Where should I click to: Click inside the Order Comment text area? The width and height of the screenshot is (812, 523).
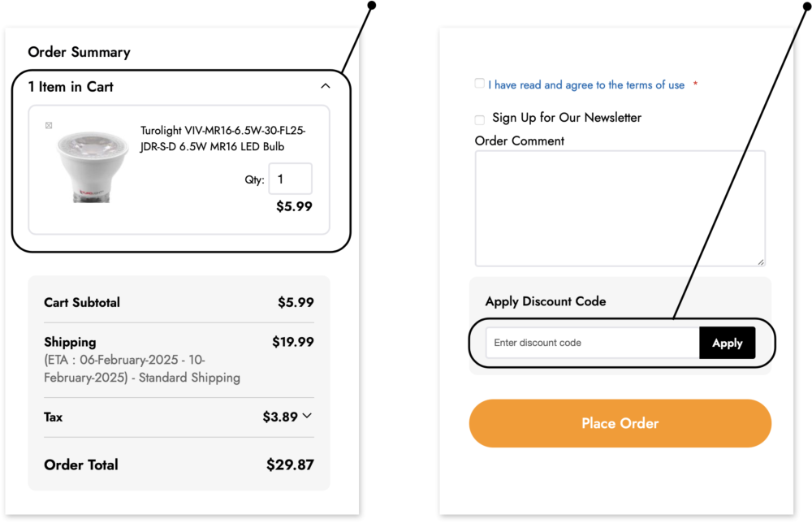[620, 208]
